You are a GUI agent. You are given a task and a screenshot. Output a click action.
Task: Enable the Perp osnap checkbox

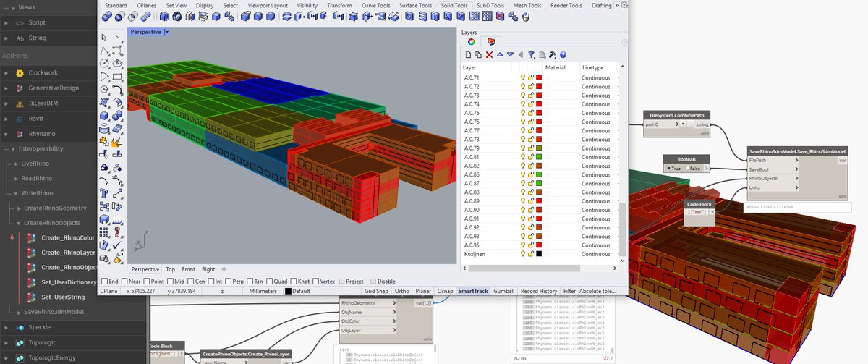(229, 281)
